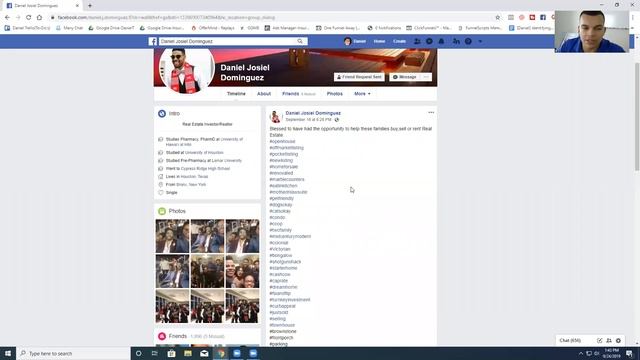Click the Message button on cover
Screen dimensions: 640x360
click(x=404, y=77)
